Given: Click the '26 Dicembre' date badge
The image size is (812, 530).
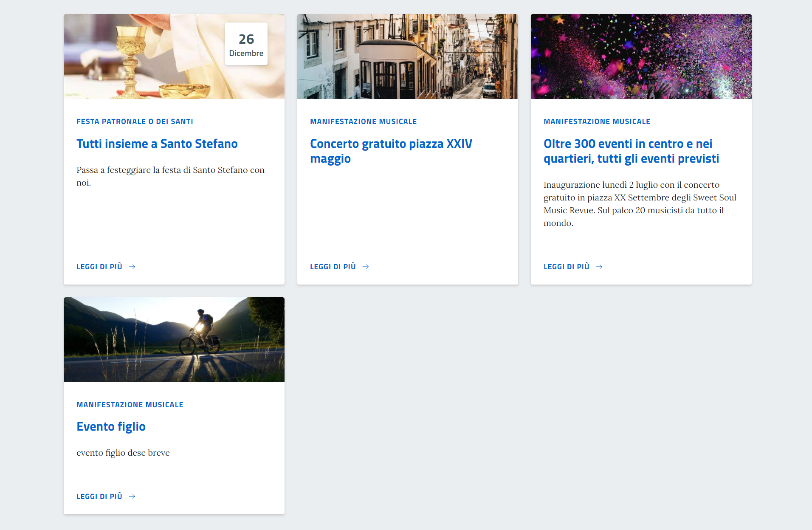Looking at the screenshot, I should point(246,44).
